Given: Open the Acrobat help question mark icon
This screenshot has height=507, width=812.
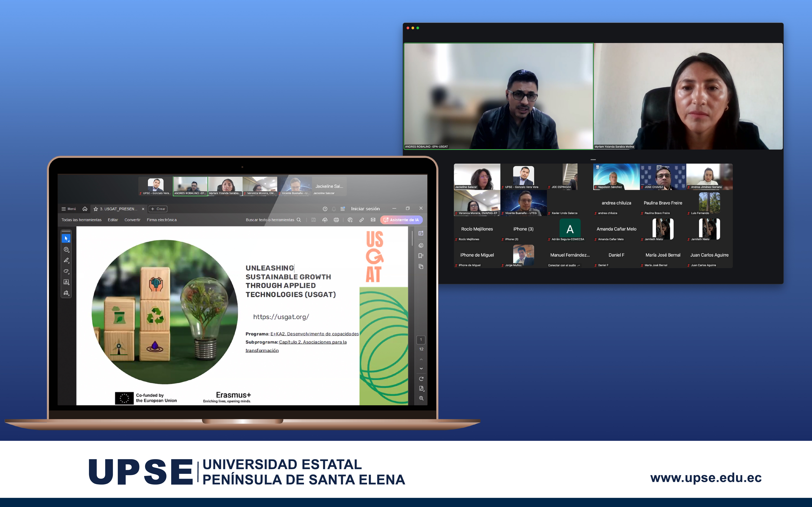Looking at the screenshot, I should (x=325, y=209).
